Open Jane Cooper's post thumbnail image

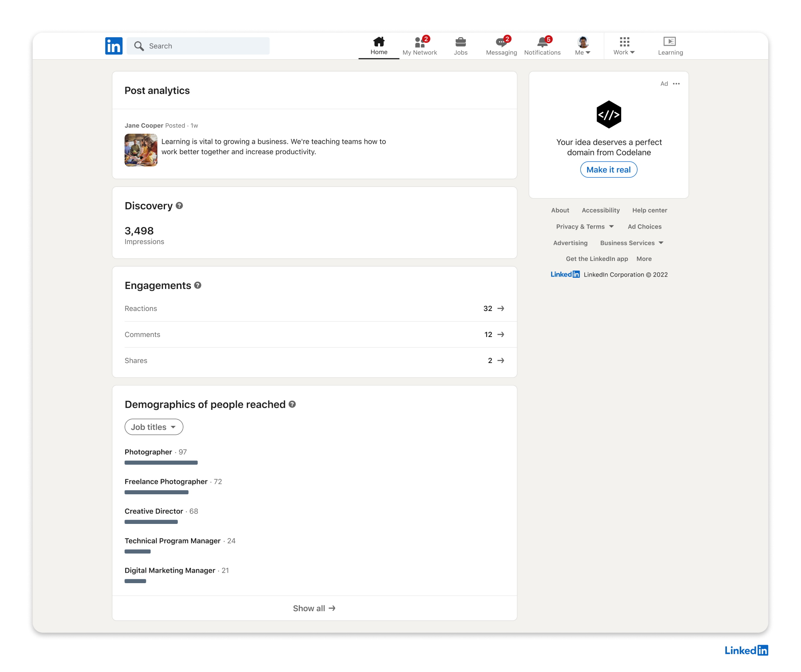click(x=141, y=150)
